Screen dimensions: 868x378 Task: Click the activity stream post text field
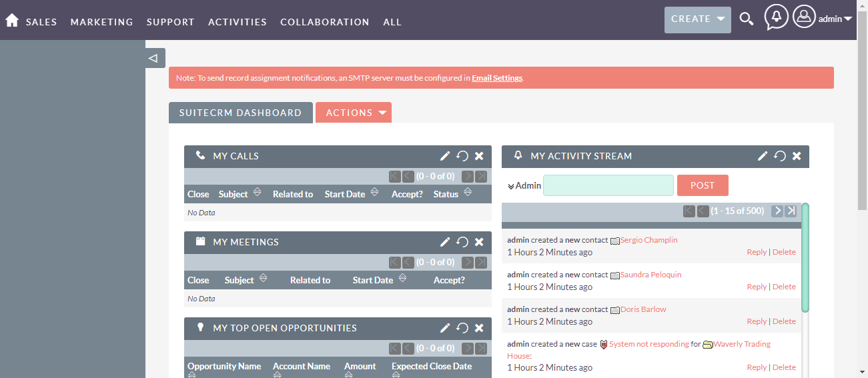point(608,185)
